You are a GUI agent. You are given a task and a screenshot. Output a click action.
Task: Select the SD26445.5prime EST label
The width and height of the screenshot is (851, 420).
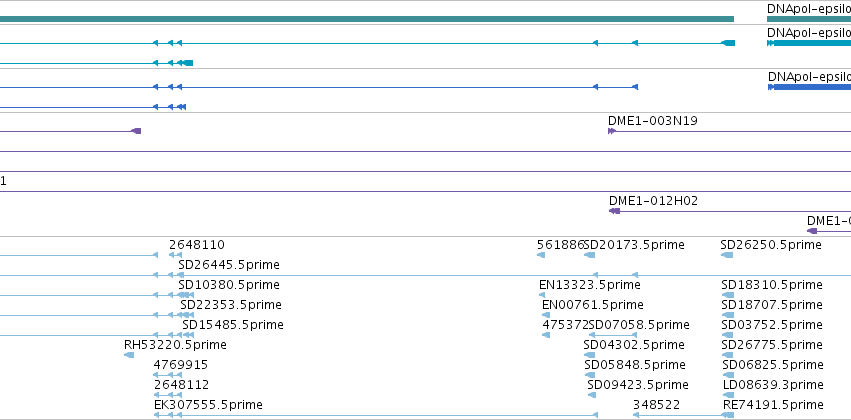pos(229,265)
